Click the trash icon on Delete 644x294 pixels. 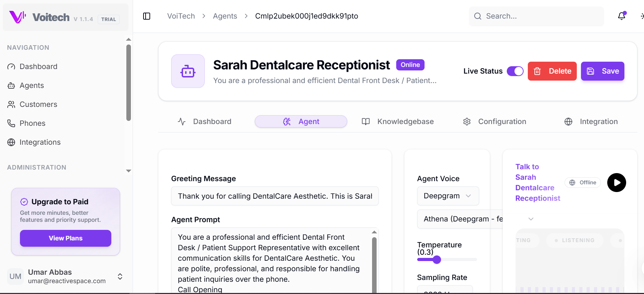click(537, 71)
